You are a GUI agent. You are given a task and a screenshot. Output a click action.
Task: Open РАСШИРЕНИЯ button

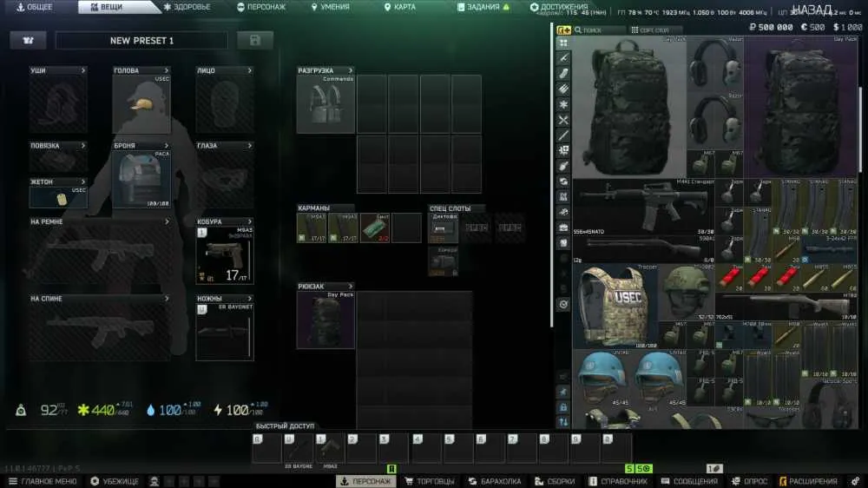[808, 481]
